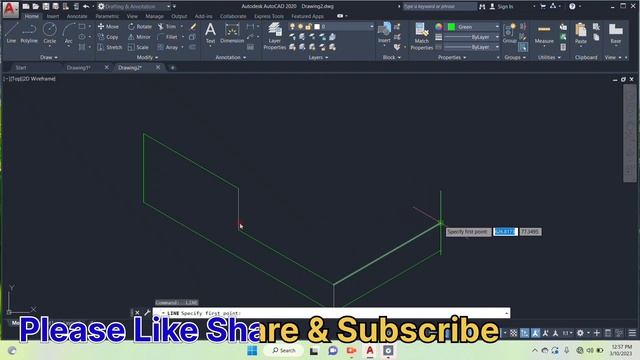The height and width of the screenshot is (360, 640).
Task: Click the Undo arrow in quick access toolbar
Action: [x=86, y=6]
